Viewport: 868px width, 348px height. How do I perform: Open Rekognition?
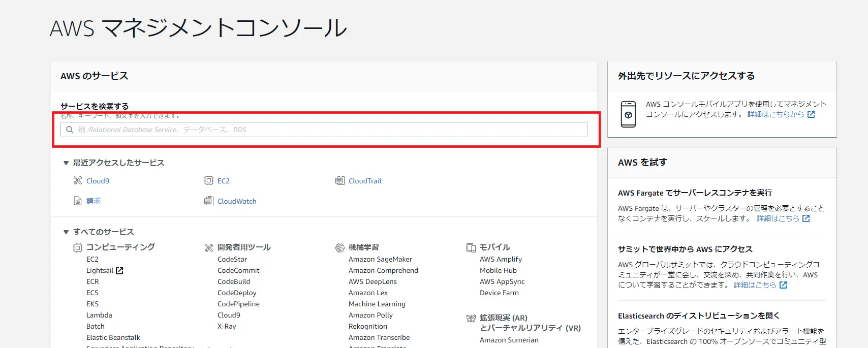pyautogui.click(x=368, y=326)
